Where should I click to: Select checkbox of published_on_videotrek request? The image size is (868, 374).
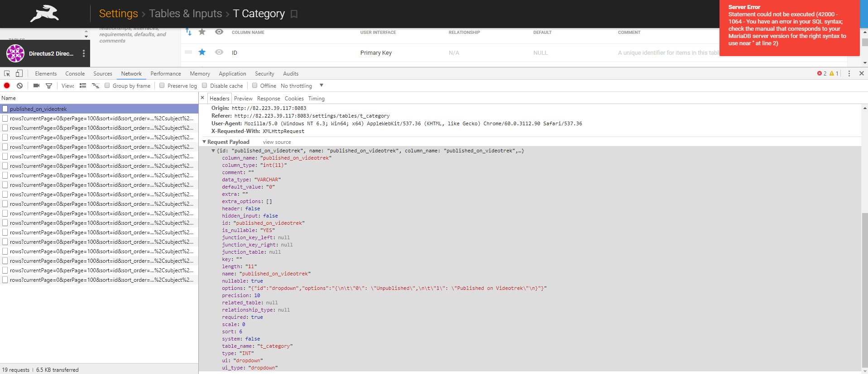point(5,109)
